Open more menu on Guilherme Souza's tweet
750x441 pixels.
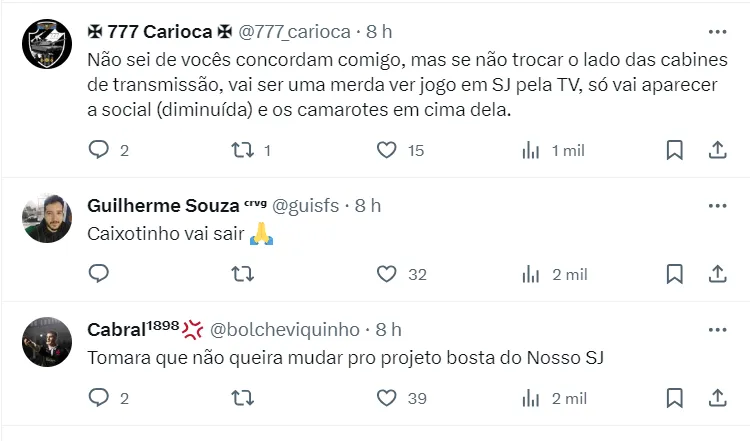717,205
